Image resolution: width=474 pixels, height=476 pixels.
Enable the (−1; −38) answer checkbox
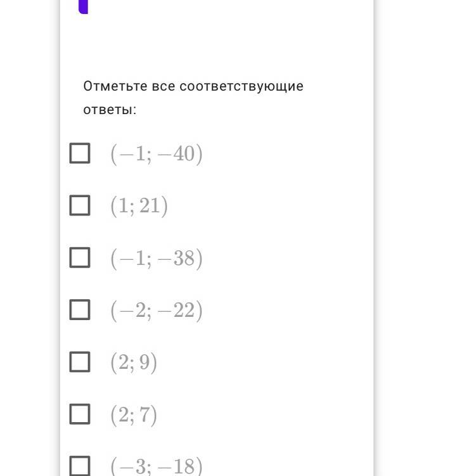click(x=80, y=257)
